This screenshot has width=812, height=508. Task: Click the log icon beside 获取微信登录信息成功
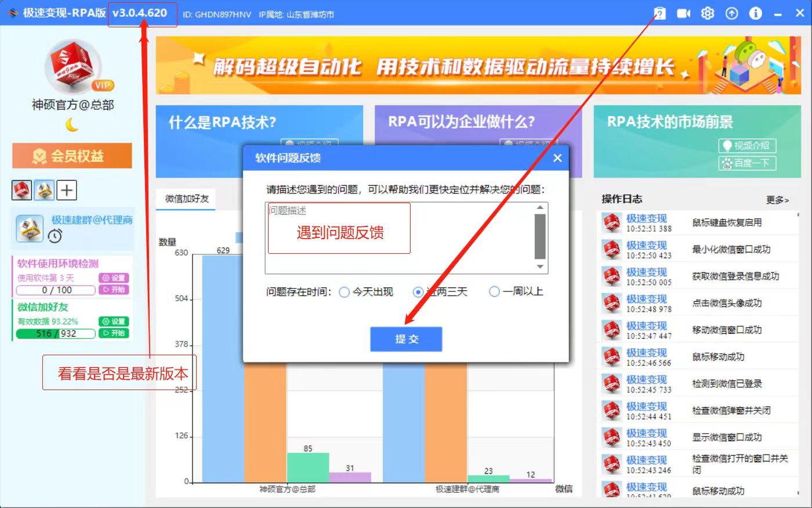611,276
